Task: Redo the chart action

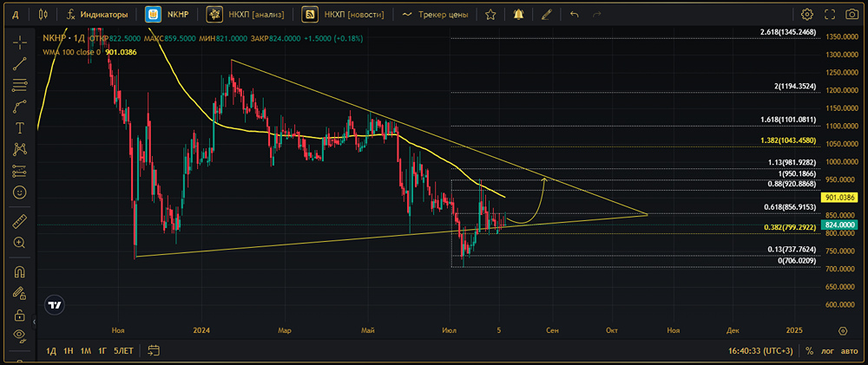Action: coord(597,15)
